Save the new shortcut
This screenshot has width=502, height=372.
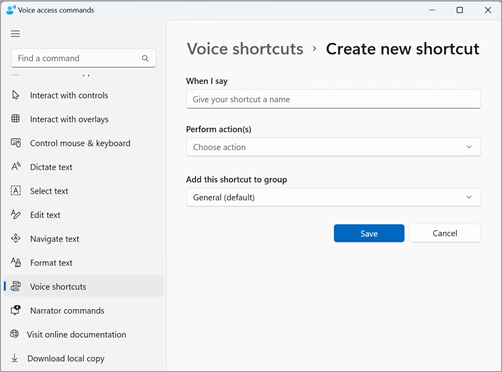369,233
